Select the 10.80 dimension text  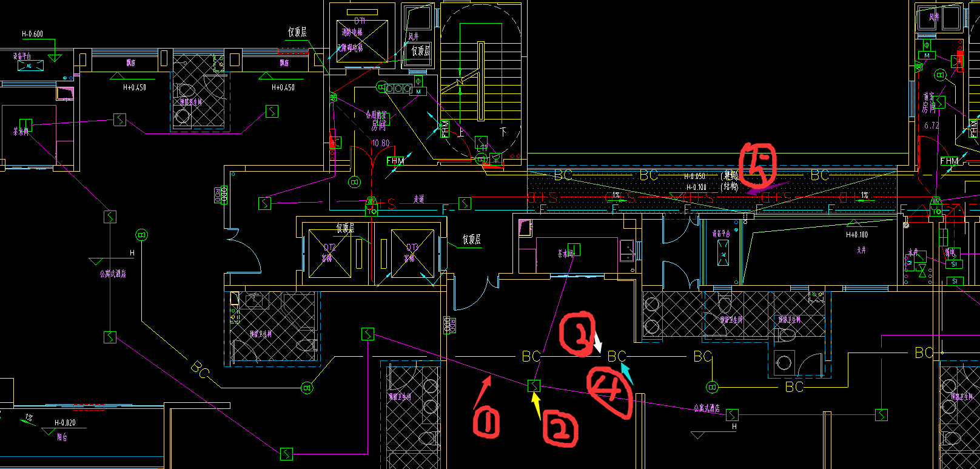(380, 144)
